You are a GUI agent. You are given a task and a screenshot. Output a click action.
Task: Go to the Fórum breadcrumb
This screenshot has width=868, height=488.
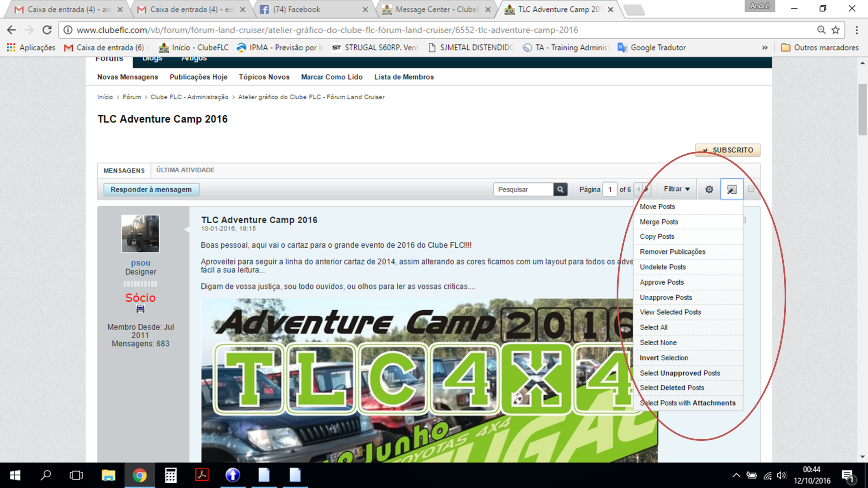click(x=132, y=97)
